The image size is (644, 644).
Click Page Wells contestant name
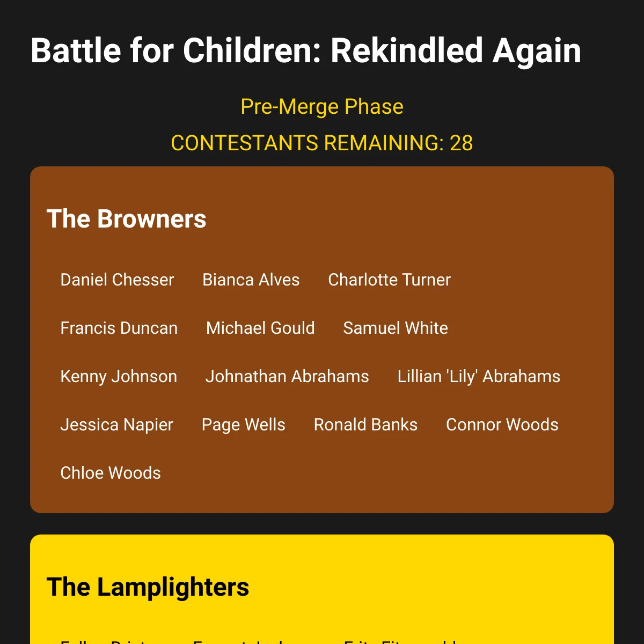point(243,425)
